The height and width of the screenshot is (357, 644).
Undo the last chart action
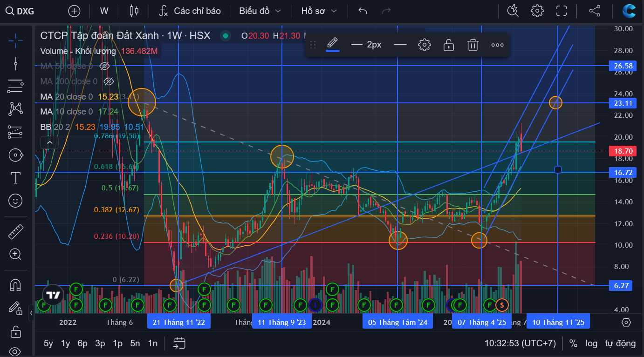[x=363, y=11]
